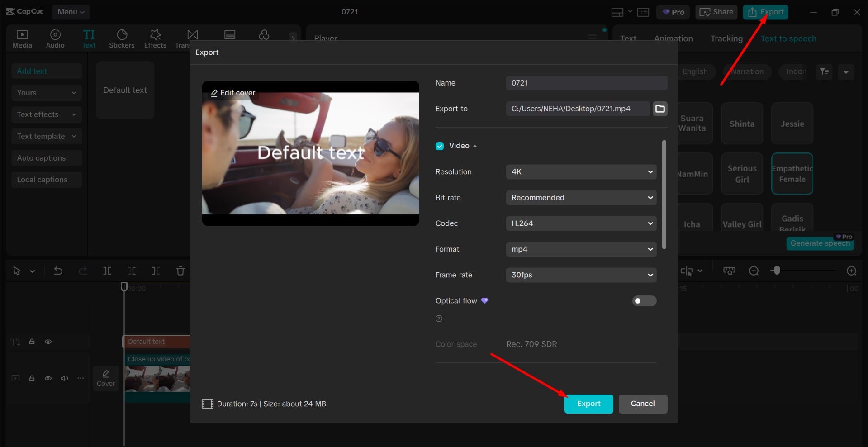Hide the text track with eye icon
This screenshot has height=447, width=868.
[x=48, y=342]
